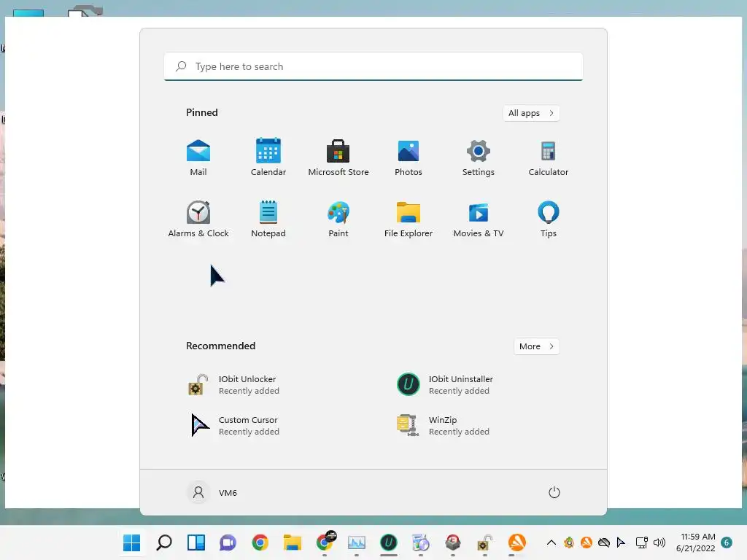Launch Notepad from Pinned
Image resolution: width=747 pixels, height=560 pixels.
(268, 219)
